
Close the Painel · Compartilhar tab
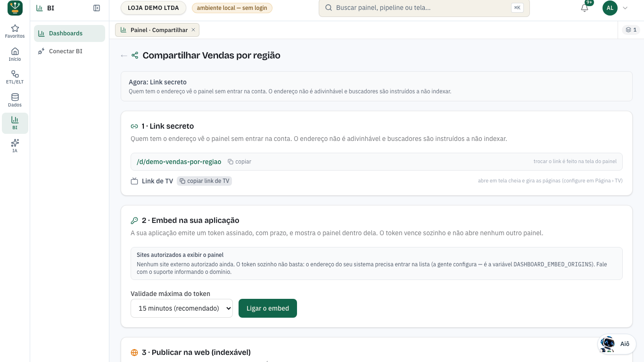(x=193, y=30)
